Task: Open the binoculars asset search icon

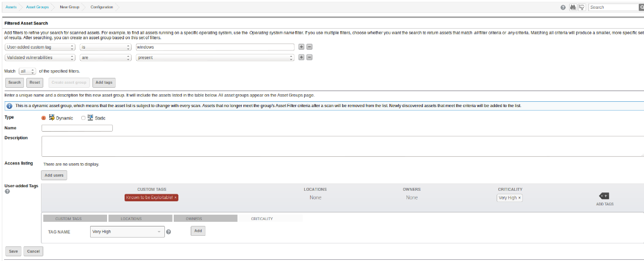Action: click(573, 8)
